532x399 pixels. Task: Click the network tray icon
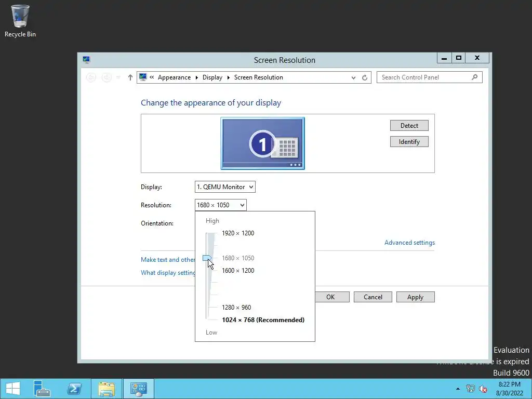(x=470, y=389)
